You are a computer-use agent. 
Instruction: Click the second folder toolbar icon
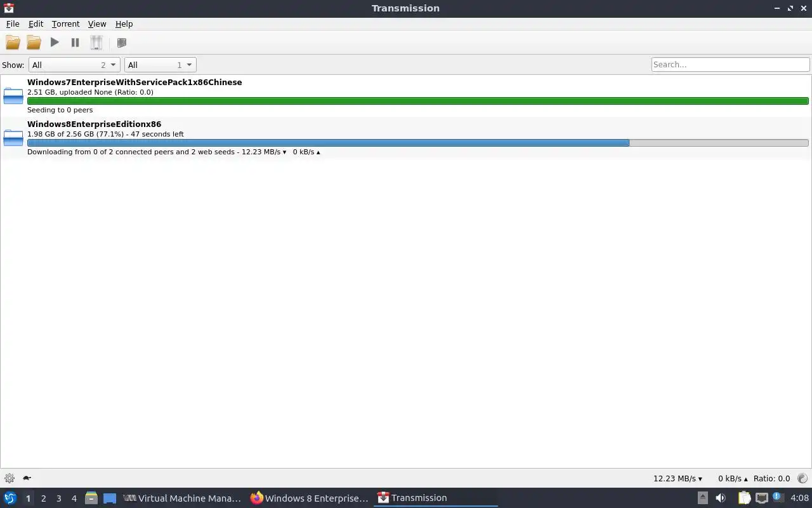pyautogui.click(x=34, y=43)
